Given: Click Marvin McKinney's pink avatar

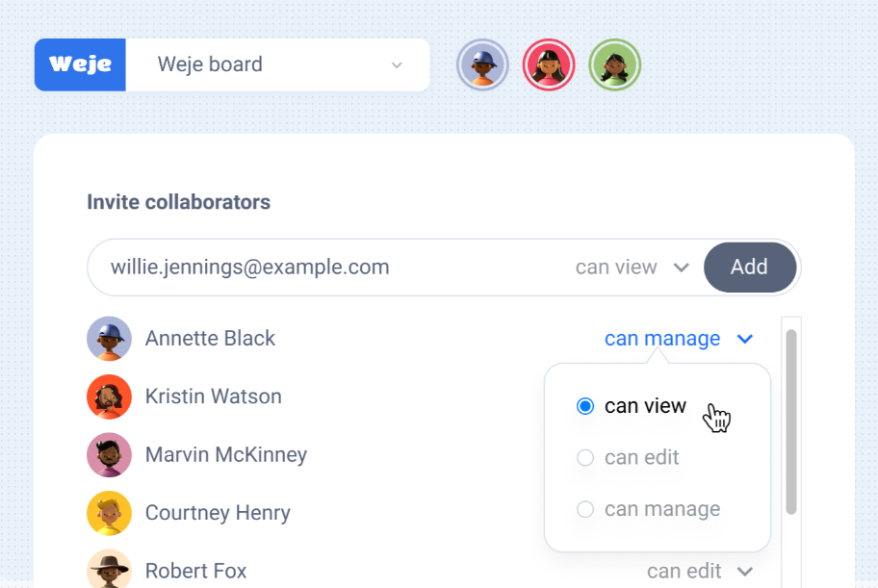Looking at the screenshot, I should pos(109,455).
